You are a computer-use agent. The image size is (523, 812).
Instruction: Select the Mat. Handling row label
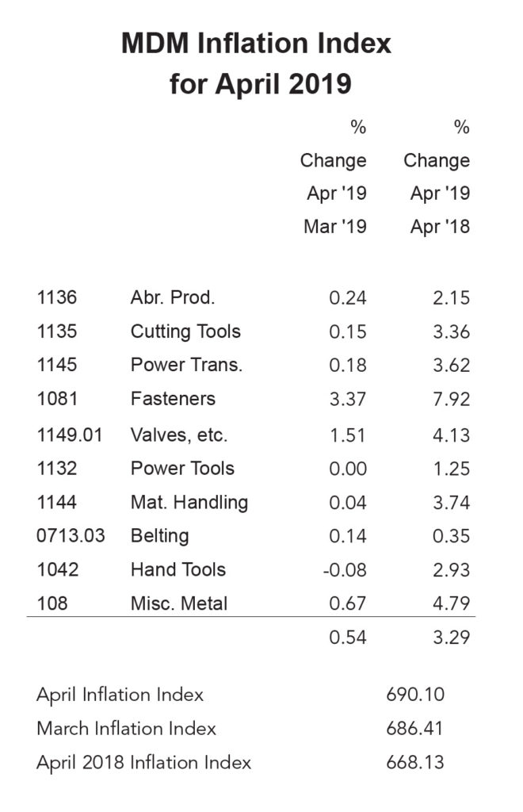189,502
